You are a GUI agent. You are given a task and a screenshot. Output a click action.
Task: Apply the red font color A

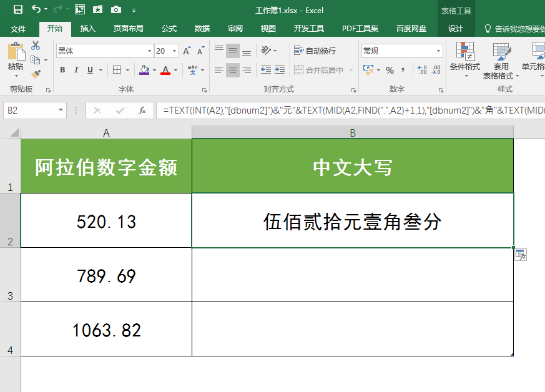tap(165, 70)
